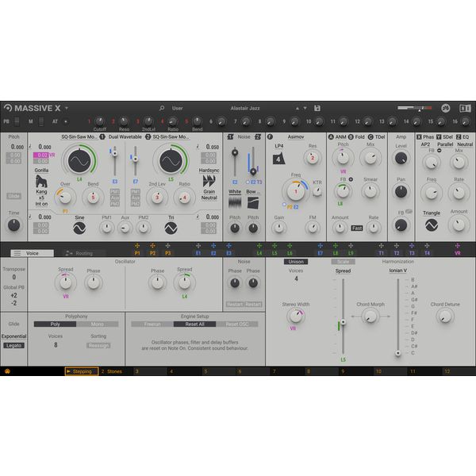Click the Massive X logo icon
Image resolution: width=476 pixels, height=476 pixels.
pyautogui.click(x=8, y=108)
